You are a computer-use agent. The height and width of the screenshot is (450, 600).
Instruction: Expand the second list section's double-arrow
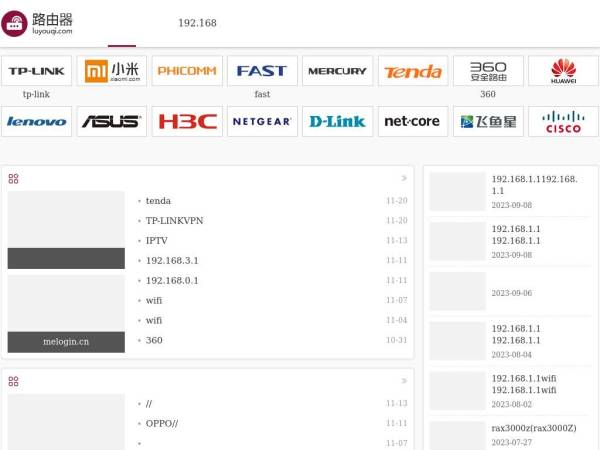click(x=404, y=380)
